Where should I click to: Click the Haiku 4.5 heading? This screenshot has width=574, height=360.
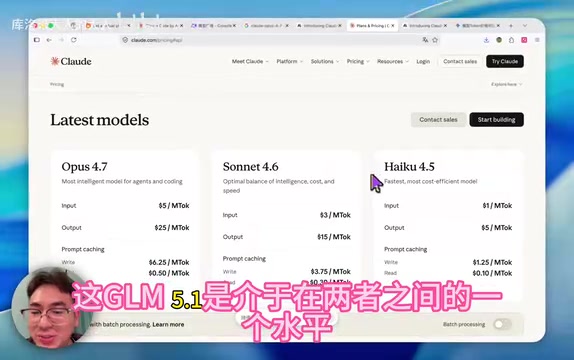pyautogui.click(x=409, y=167)
